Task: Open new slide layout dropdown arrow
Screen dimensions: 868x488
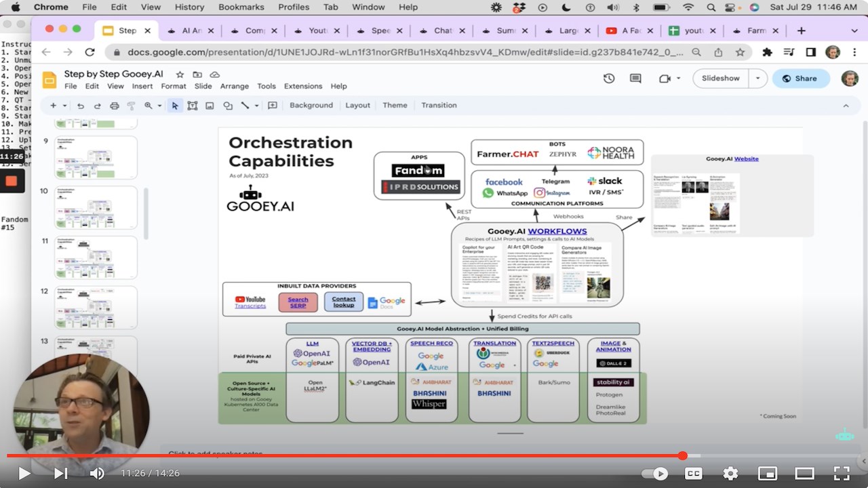Action: click(x=64, y=106)
